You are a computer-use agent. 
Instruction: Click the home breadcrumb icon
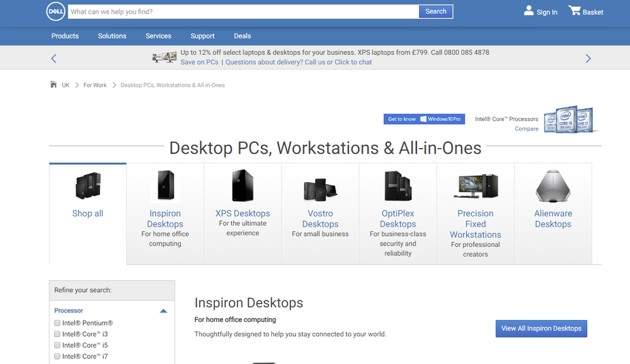coord(53,84)
